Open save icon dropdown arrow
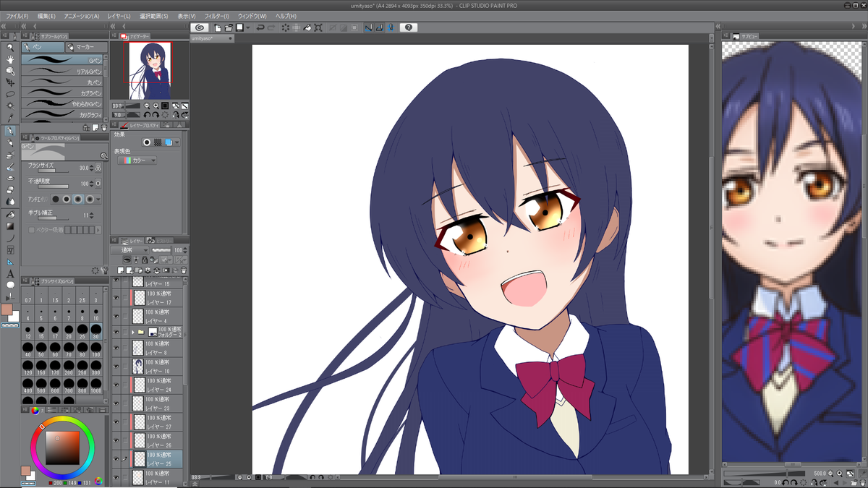The image size is (868, 488). (x=248, y=27)
